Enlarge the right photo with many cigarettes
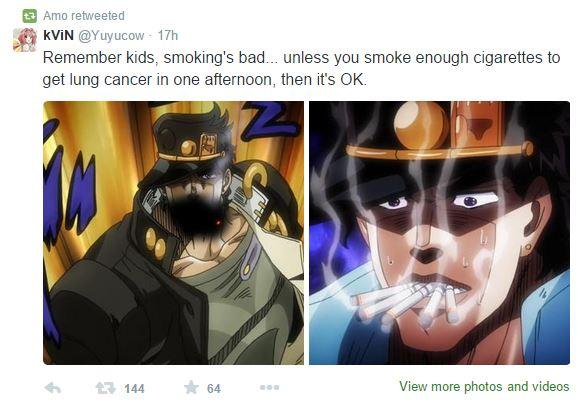 (439, 233)
